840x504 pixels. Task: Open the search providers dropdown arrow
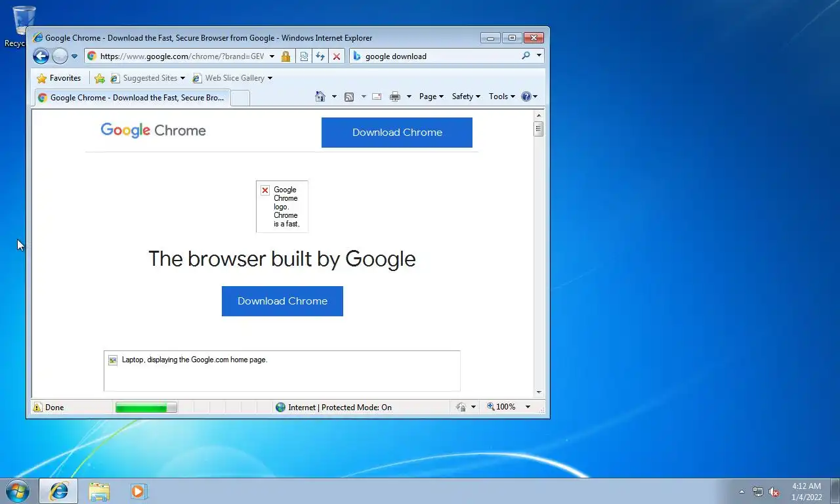pyautogui.click(x=539, y=56)
